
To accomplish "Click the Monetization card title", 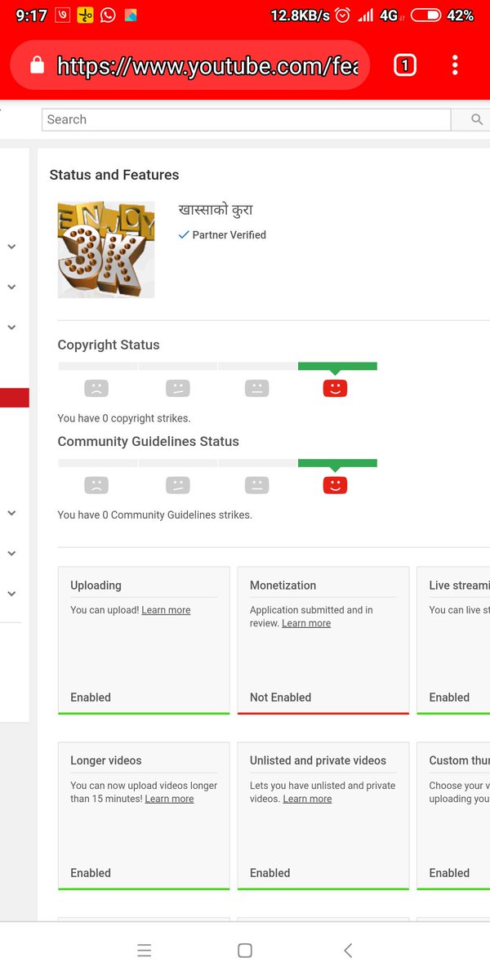I will [283, 586].
